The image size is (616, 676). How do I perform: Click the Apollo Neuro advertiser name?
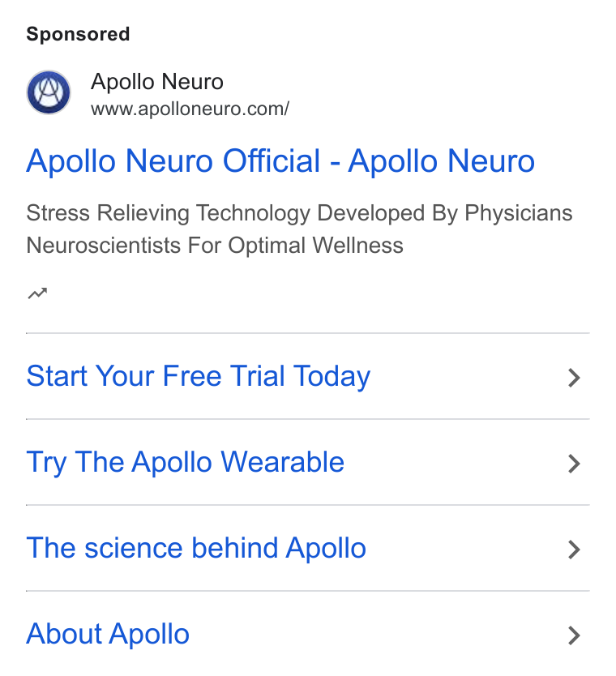pyautogui.click(x=157, y=82)
